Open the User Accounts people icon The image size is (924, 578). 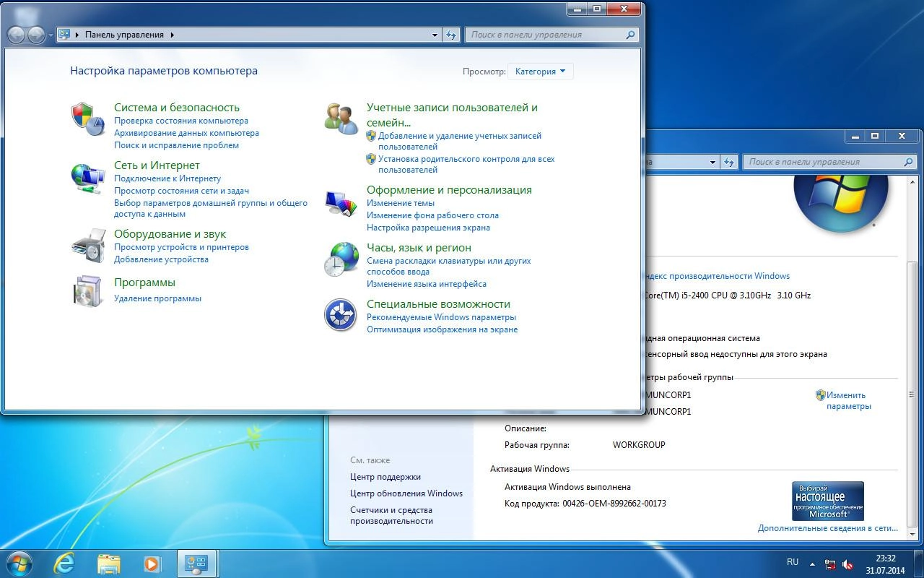pyautogui.click(x=341, y=118)
